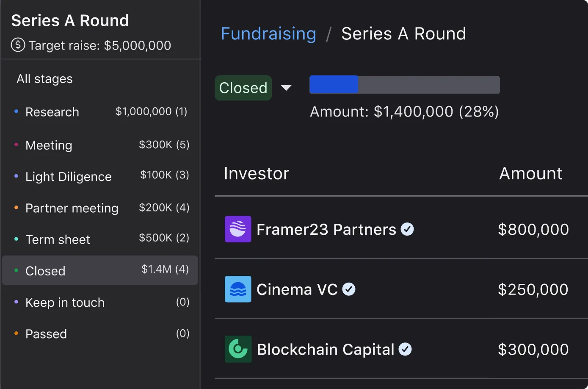Click the green dot beside Closed stage
The height and width of the screenshot is (389, 588).
(x=16, y=270)
